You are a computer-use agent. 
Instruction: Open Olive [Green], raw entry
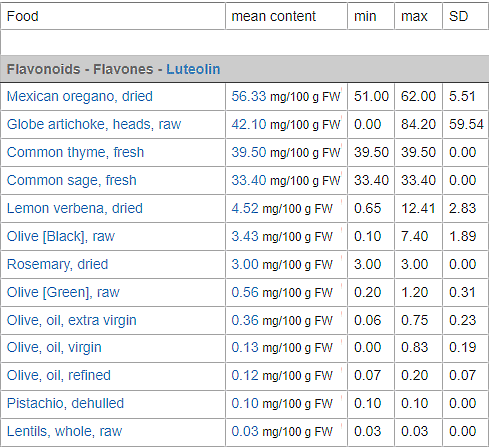[x=63, y=292]
